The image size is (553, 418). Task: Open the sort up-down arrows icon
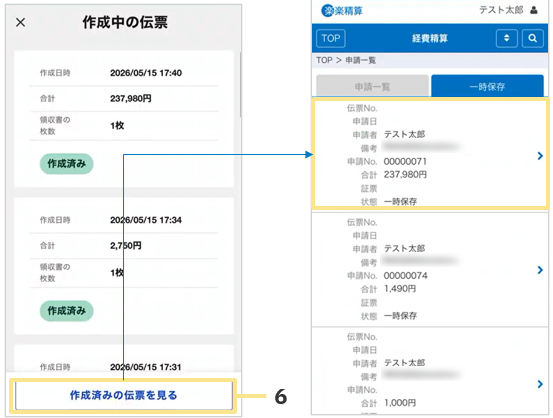(506, 38)
